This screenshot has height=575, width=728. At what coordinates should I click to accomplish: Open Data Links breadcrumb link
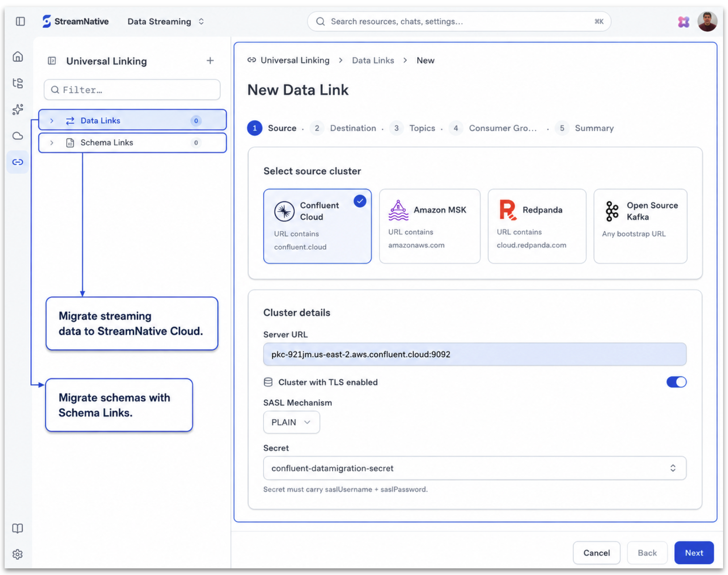point(373,60)
